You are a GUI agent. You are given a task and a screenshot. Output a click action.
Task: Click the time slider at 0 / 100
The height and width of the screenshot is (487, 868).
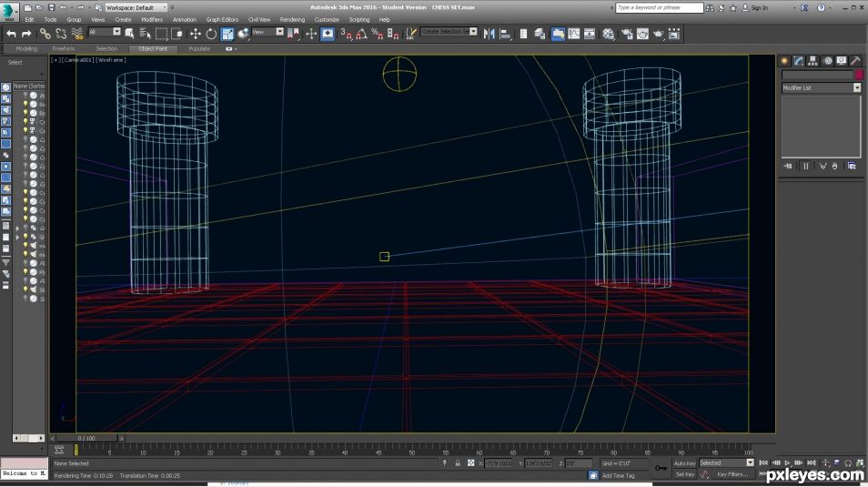pyautogui.click(x=86, y=438)
